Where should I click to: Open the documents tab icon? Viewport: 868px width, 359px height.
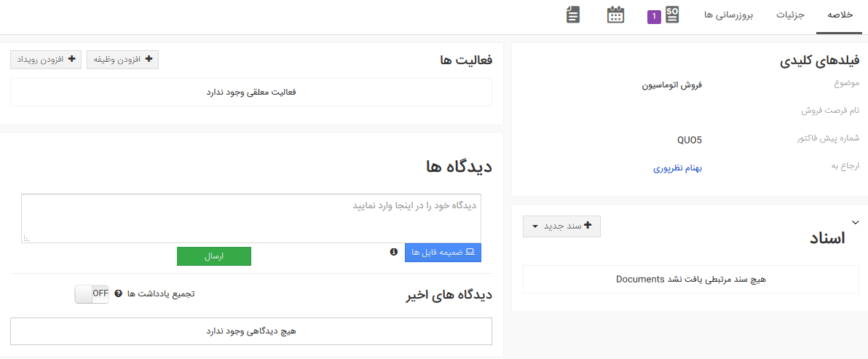coord(573,15)
